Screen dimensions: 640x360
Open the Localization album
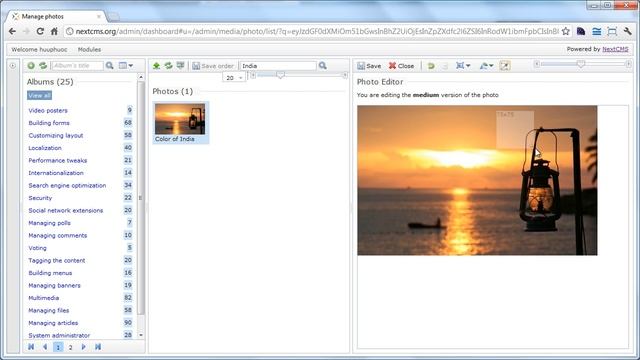[x=45, y=148]
